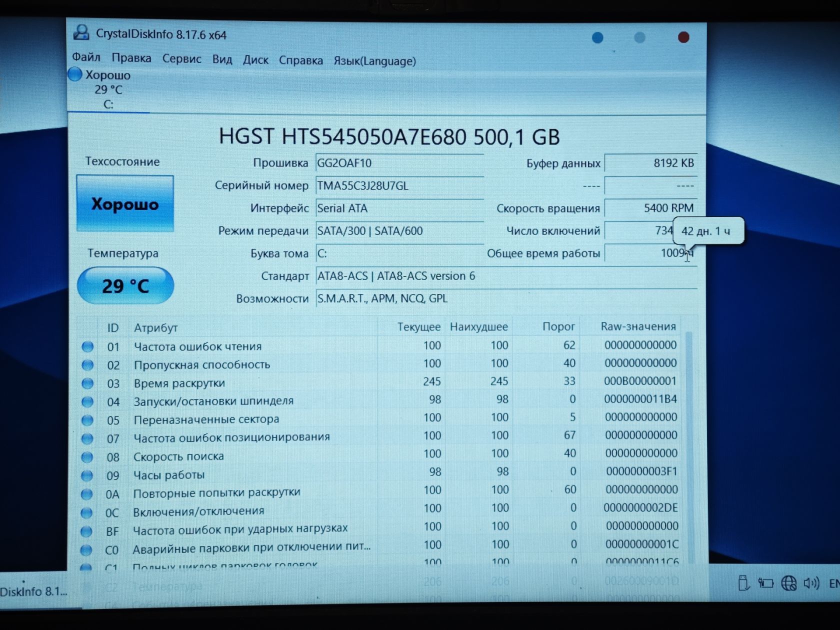Click the Raw-значения column header
The height and width of the screenshot is (630, 840).
[638, 326]
